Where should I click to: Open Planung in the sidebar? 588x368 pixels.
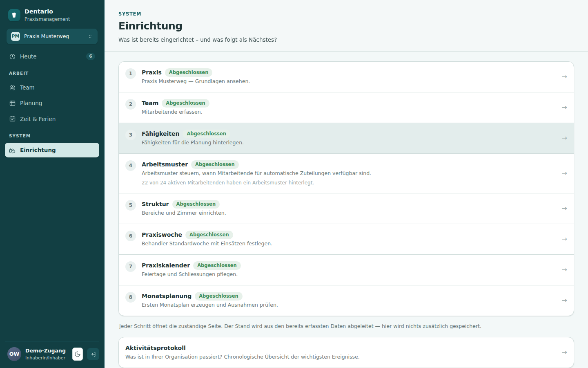tap(52, 103)
